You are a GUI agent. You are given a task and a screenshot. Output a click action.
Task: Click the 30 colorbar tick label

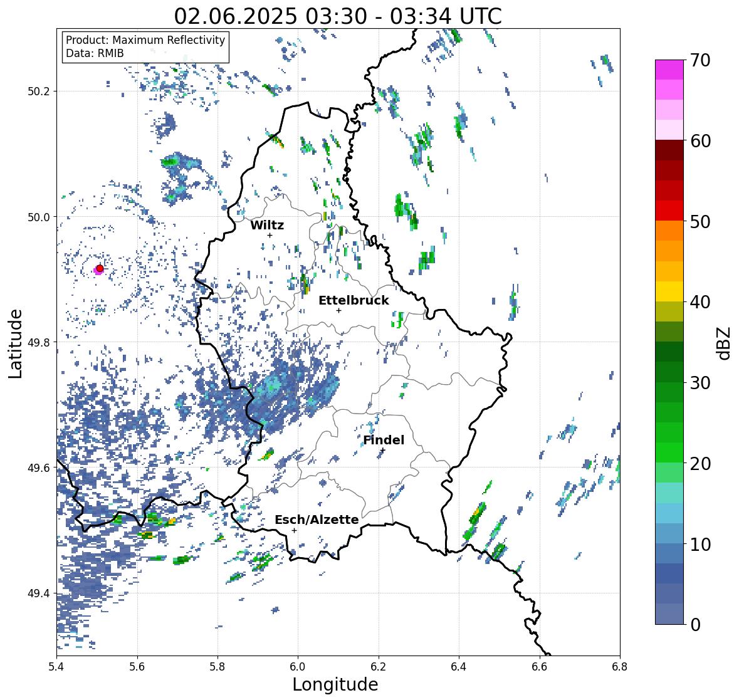point(700,383)
